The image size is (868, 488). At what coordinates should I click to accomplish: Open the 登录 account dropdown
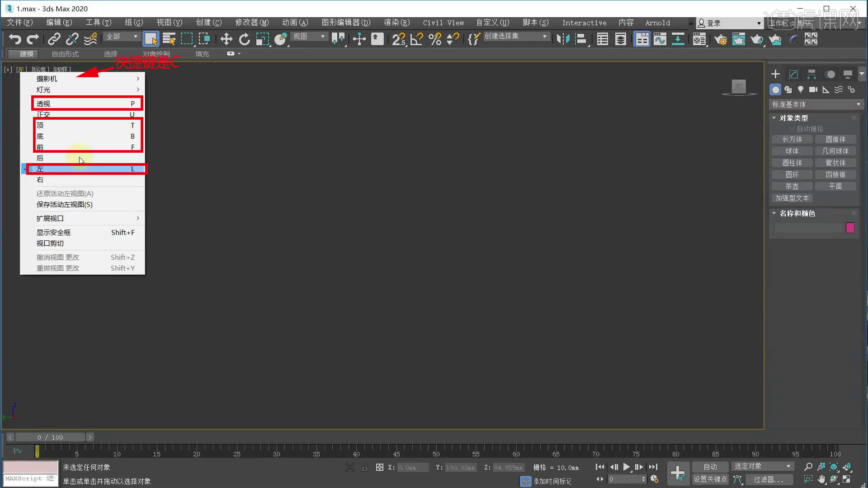click(729, 23)
